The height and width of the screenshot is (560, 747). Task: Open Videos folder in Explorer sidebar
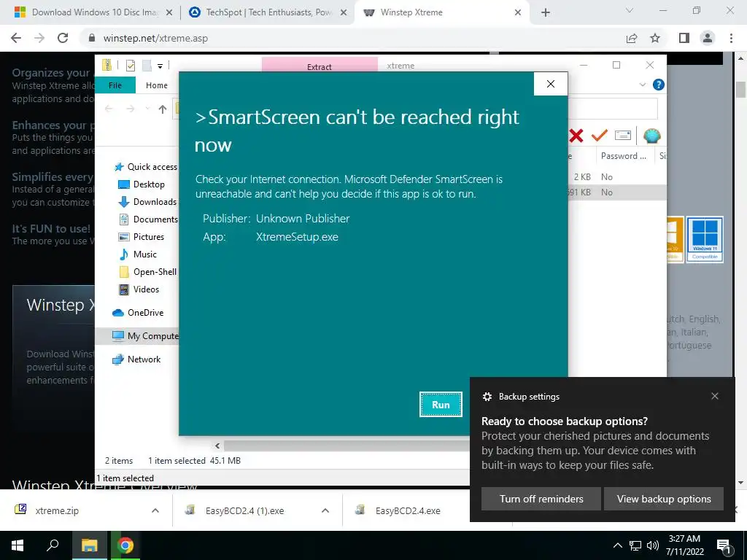[139, 289]
